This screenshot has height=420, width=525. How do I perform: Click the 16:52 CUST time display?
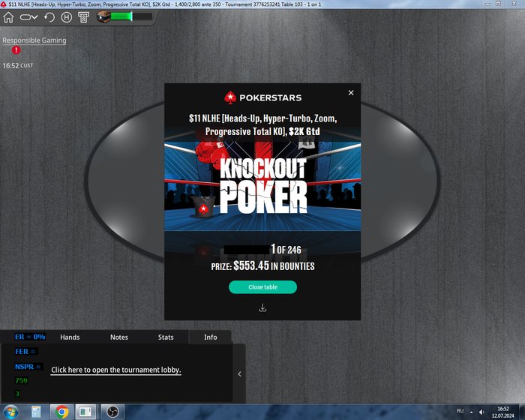[18, 66]
